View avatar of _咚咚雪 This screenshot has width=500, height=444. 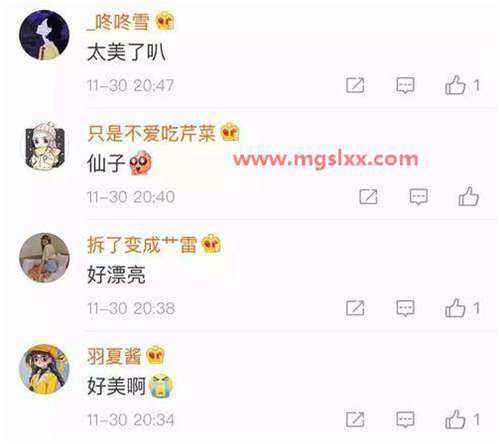pos(44,35)
